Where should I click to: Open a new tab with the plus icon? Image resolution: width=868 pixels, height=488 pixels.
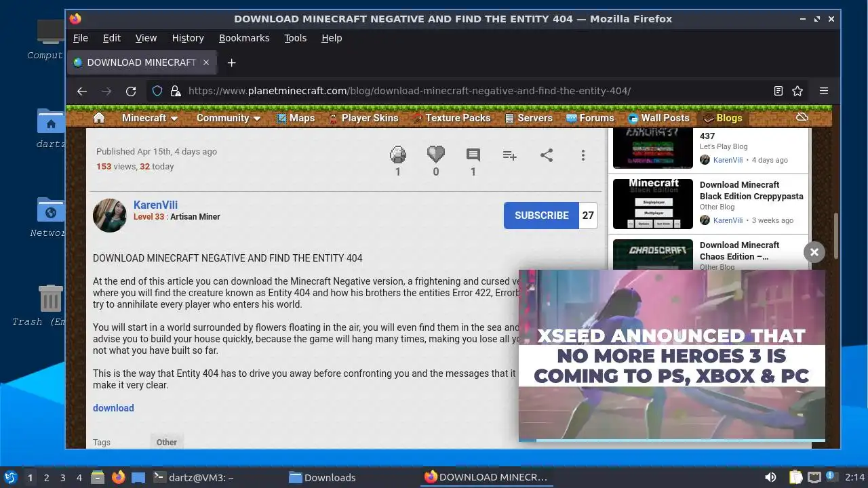pyautogui.click(x=231, y=62)
